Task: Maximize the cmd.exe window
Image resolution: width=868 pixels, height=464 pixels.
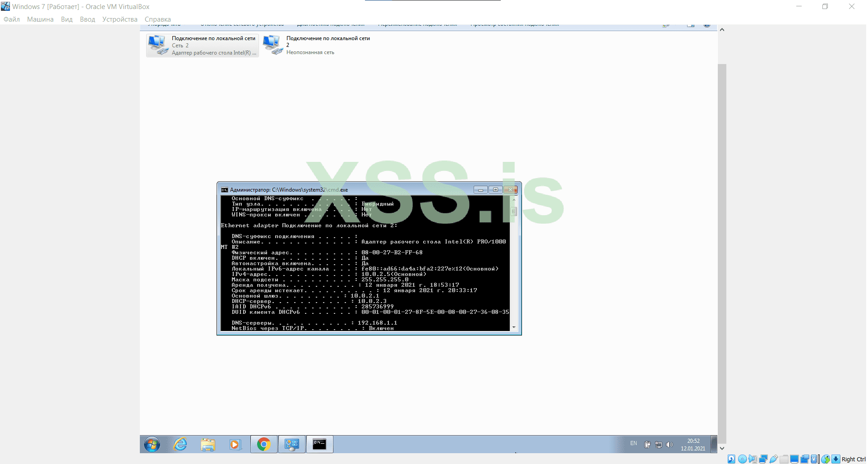Action: tap(495, 190)
